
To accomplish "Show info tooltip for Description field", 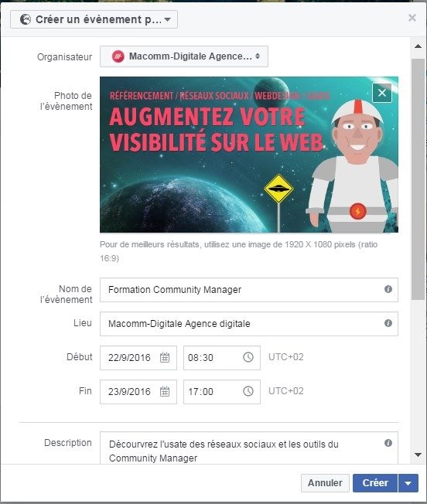I will click(388, 443).
